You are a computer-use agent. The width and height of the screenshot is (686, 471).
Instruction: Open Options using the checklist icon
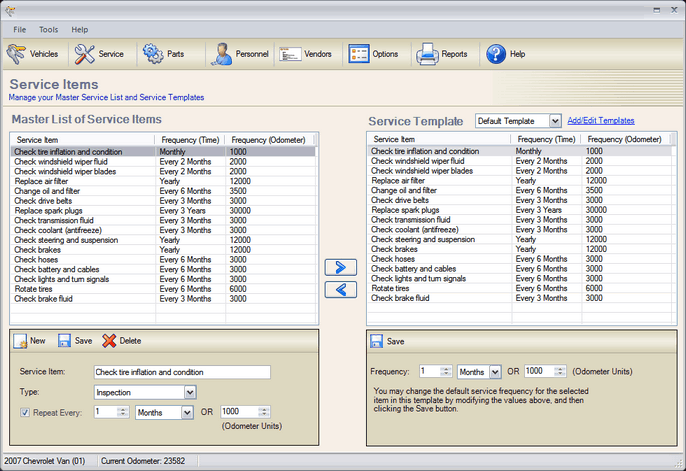(x=359, y=54)
